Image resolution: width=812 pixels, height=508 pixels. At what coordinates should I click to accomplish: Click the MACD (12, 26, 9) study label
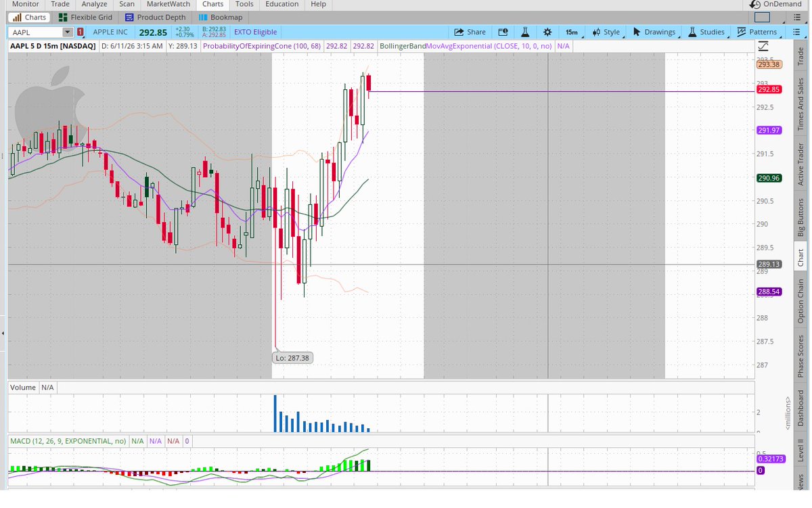68,441
